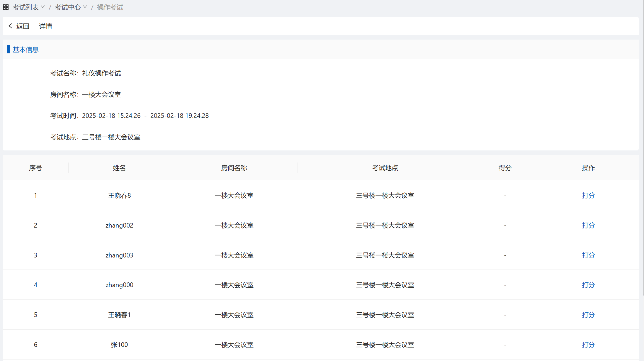Click 打分 in zhang000 row
Image resolution: width=644 pixels, height=361 pixels.
588,285
